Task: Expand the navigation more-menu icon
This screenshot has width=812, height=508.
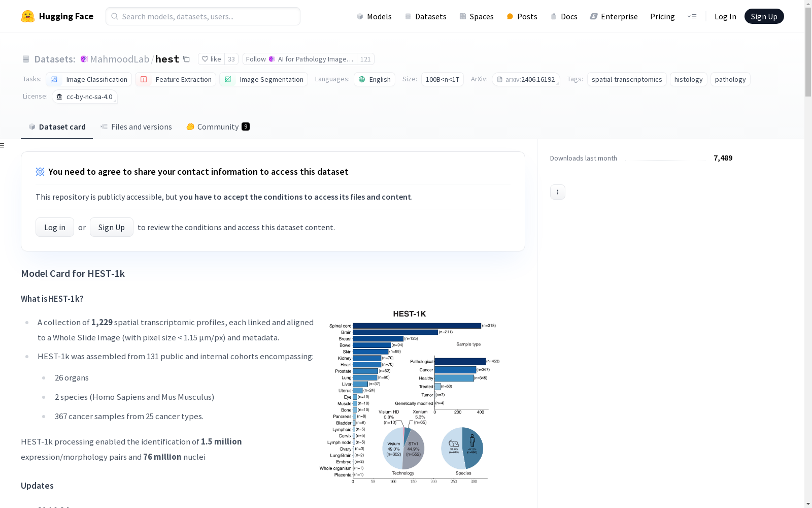Action: click(692, 16)
